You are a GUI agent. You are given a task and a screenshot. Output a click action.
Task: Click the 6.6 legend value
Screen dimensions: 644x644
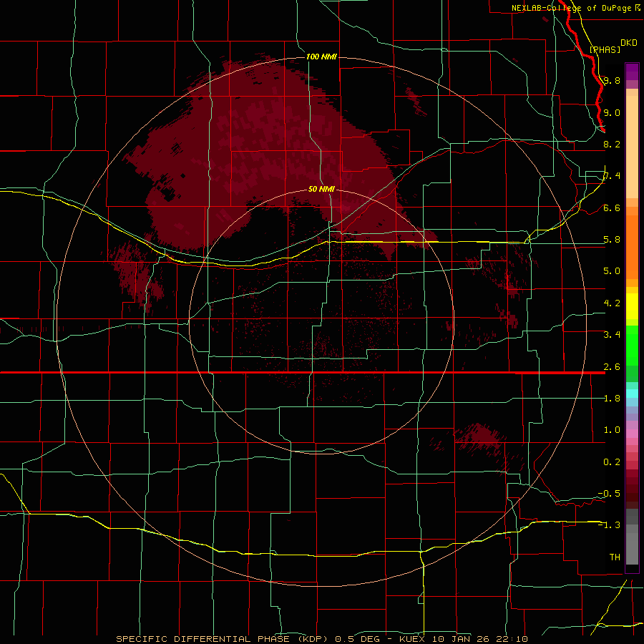coord(612,208)
